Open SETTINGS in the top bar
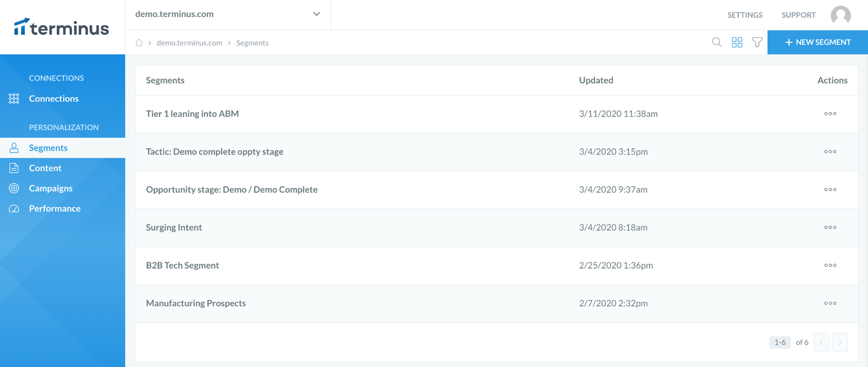This screenshot has height=367, width=868. coord(745,15)
